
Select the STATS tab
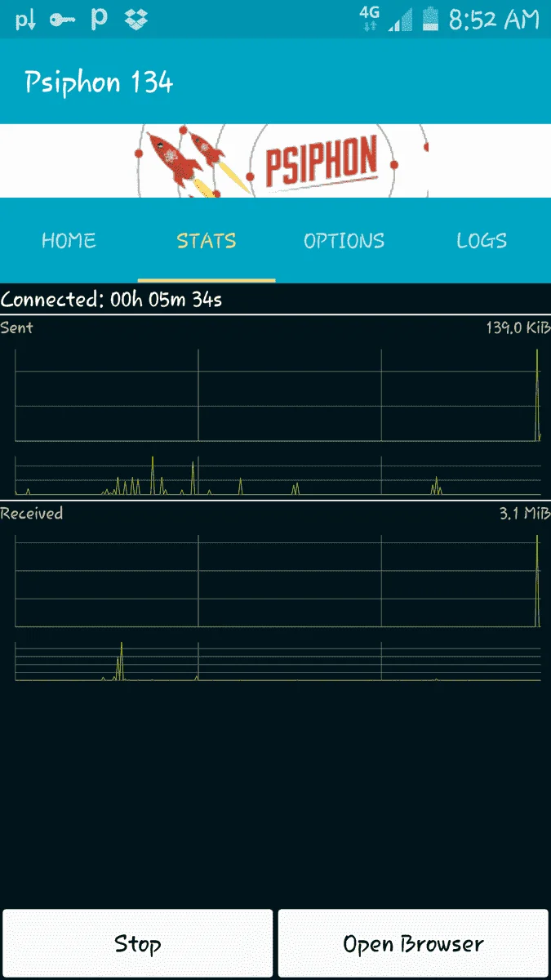(207, 241)
